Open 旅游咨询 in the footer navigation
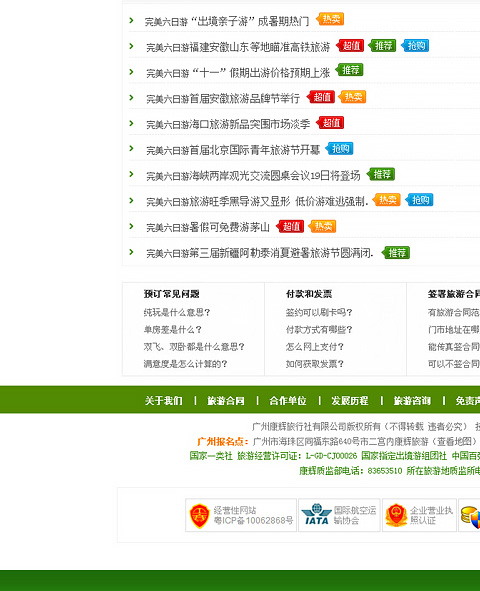 tap(412, 400)
